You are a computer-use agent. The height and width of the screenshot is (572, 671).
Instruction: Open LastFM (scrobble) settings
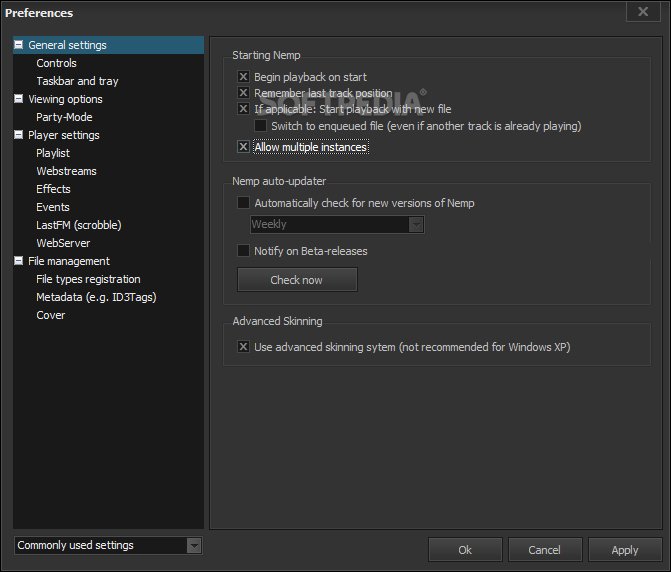click(x=79, y=225)
